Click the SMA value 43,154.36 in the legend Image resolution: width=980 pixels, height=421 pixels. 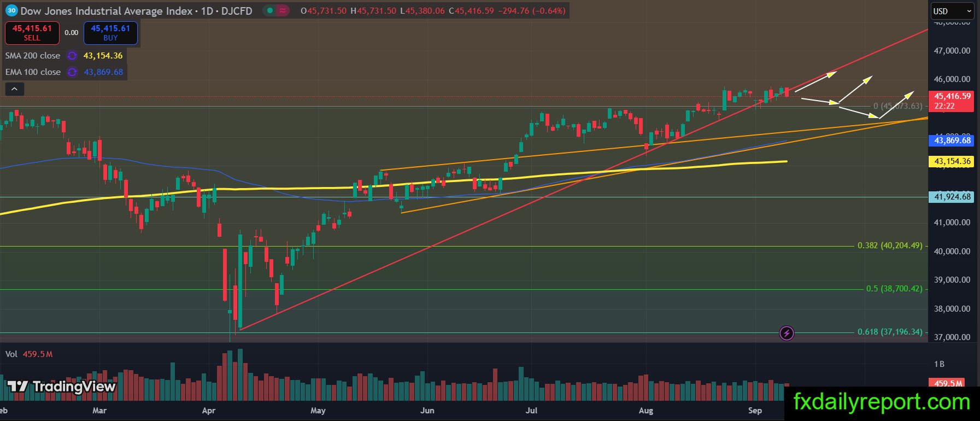pos(103,56)
